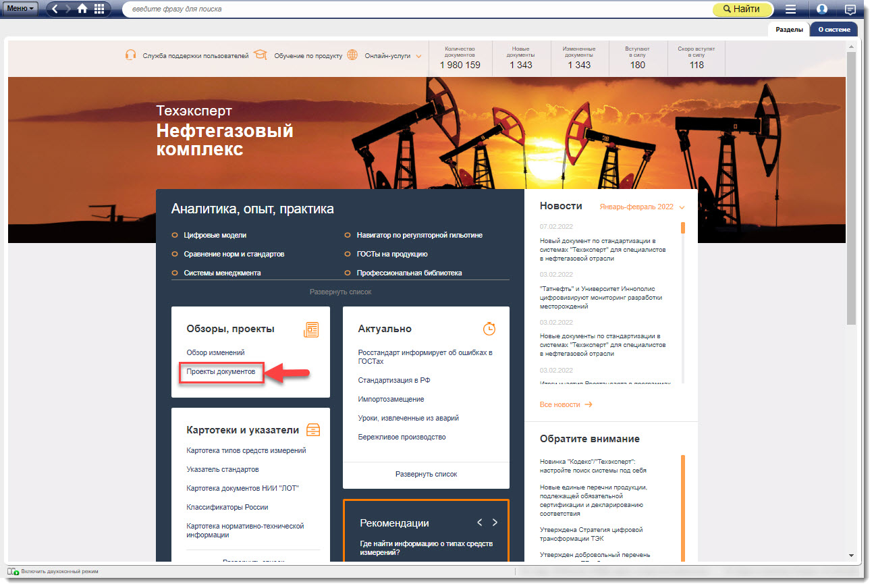This screenshot has width=874, height=588.
Task: Open the Новые документы counter
Action: pyautogui.click(x=520, y=58)
